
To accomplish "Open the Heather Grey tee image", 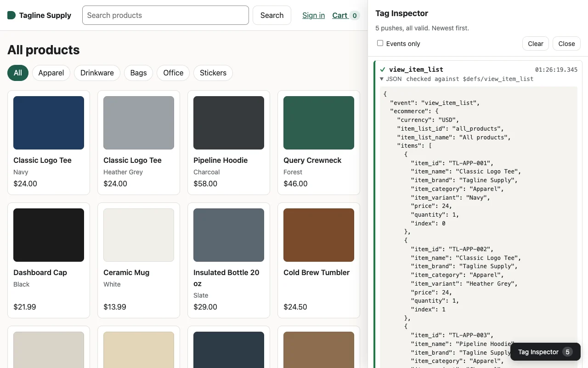I will pyautogui.click(x=139, y=123).
